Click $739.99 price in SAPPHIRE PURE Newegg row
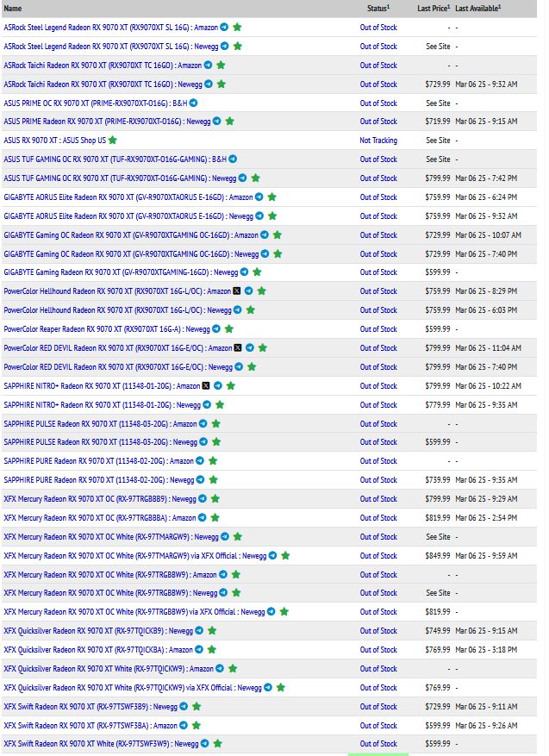Image resolution: width=549 pixels, height=756 pixels. pos(438,480)
